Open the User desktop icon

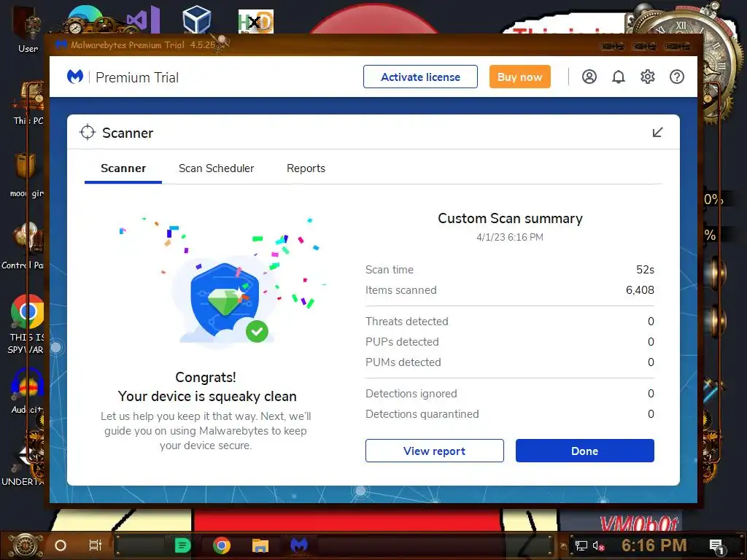tap(28, 29)
